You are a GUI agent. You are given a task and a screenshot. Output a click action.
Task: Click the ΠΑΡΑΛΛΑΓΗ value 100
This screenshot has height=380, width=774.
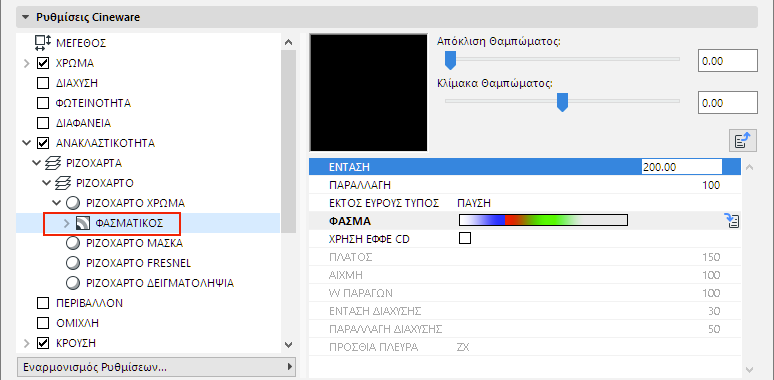(711, 186)
